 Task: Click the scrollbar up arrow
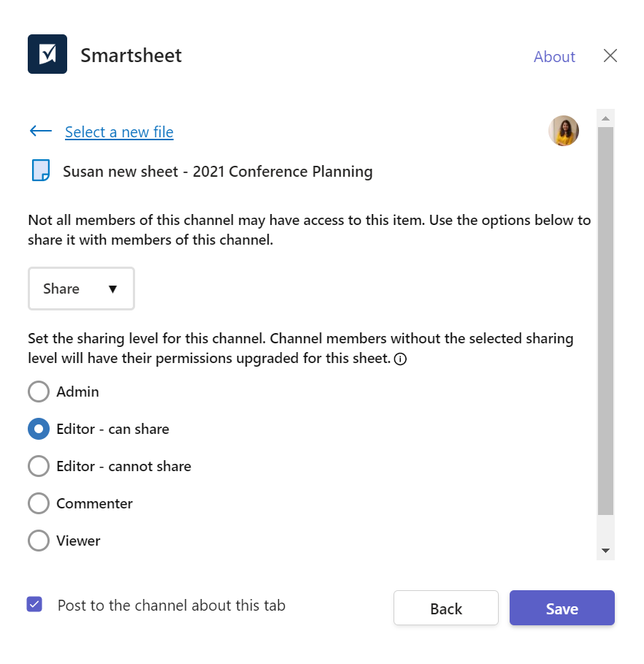click(605, 118)
